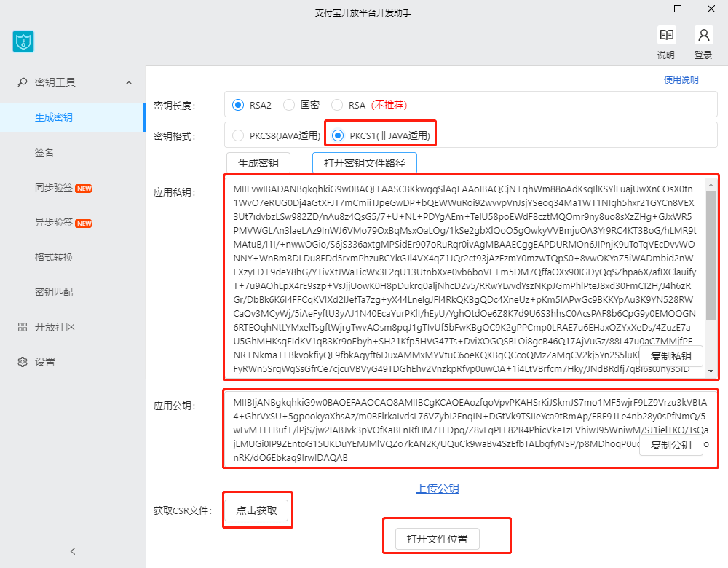Open the 说明 help book icon
Viewport: 728px width, 568px height.
pos(666,36)
